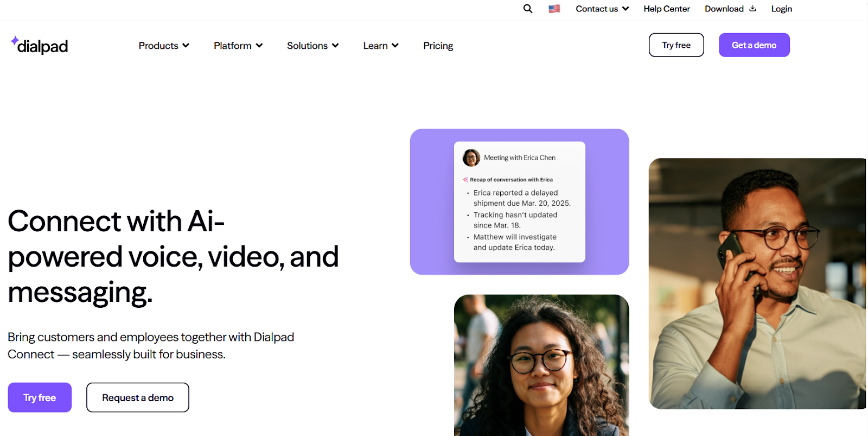Click the Dialpad logo

(39, 46)
